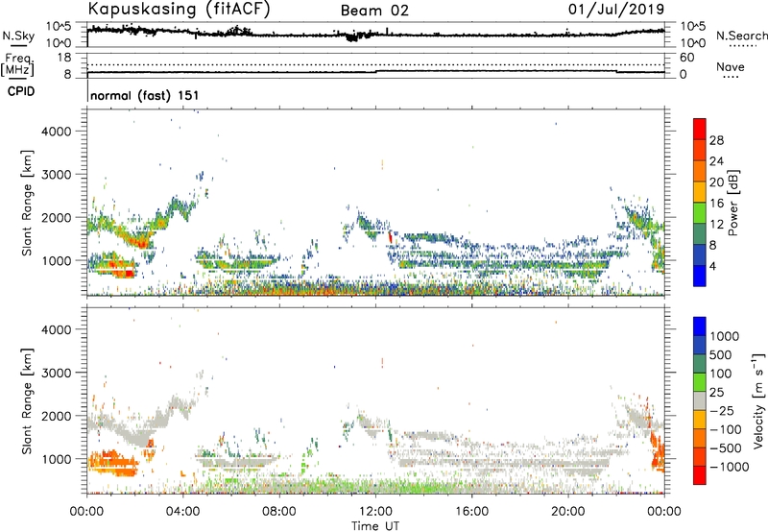The image size is (768, 532).
Task: Click the 'N.Search' legend label
Action: click(741, 36)
